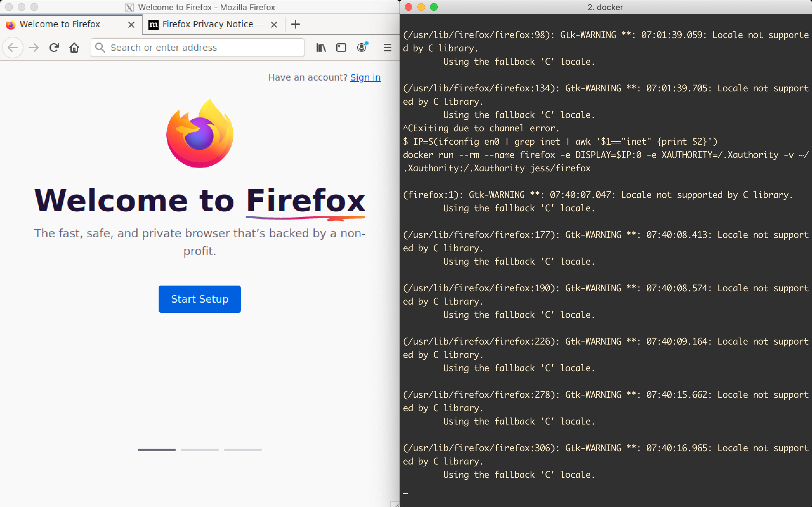Open the hamburger application menu

click(x=387, y=48)
